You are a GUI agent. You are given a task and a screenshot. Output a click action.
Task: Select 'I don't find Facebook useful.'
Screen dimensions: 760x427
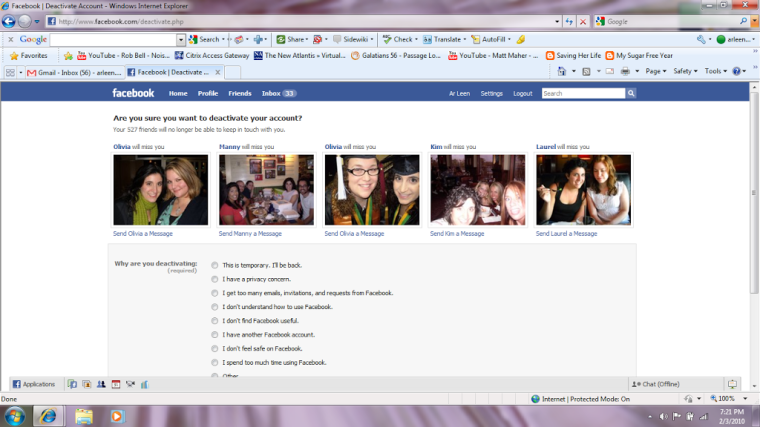click(x=214, y=321)
